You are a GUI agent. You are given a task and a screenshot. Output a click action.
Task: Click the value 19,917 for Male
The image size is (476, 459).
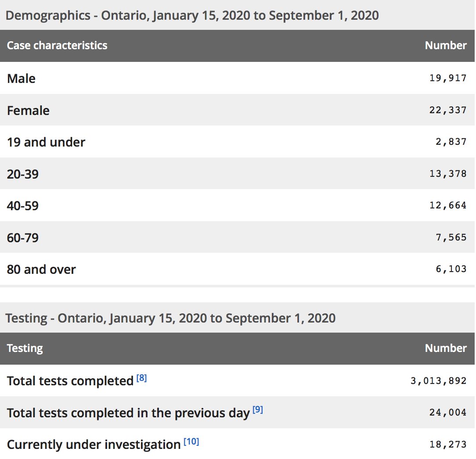click(448, 78)
